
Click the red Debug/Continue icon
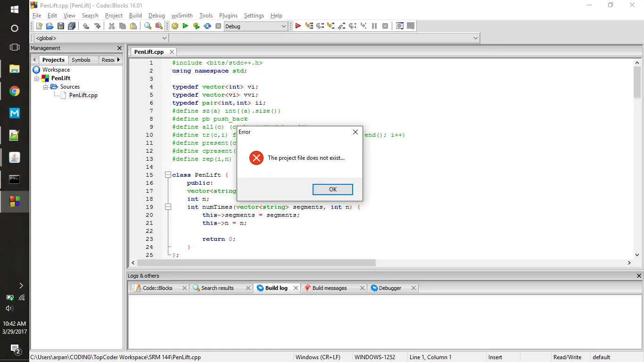[298, 26]
